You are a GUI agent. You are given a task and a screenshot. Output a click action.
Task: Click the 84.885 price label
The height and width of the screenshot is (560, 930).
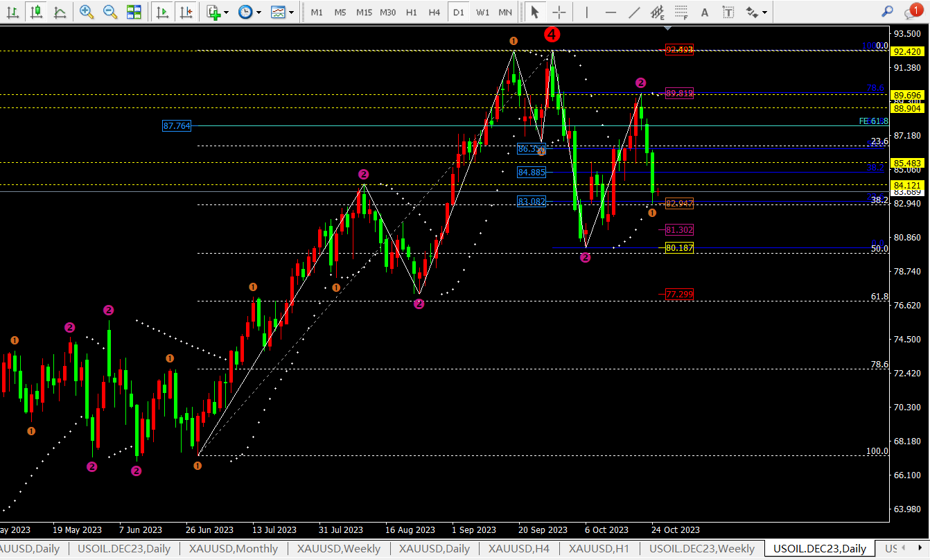532,172
